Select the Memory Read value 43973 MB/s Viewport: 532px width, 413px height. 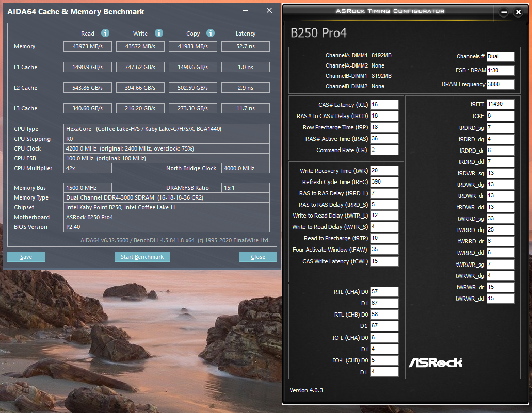tap(88, 46)
